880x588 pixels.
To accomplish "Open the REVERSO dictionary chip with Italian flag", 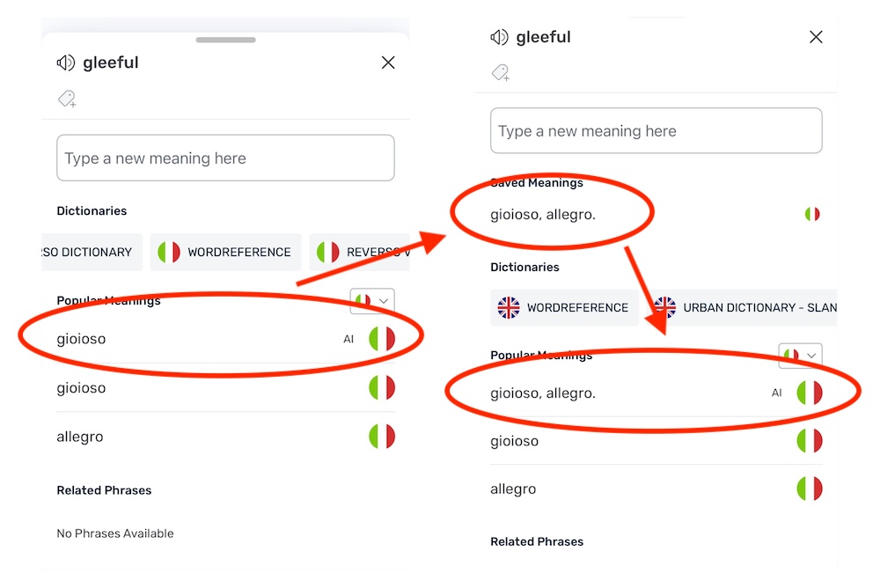I will [x=360, y=252].
